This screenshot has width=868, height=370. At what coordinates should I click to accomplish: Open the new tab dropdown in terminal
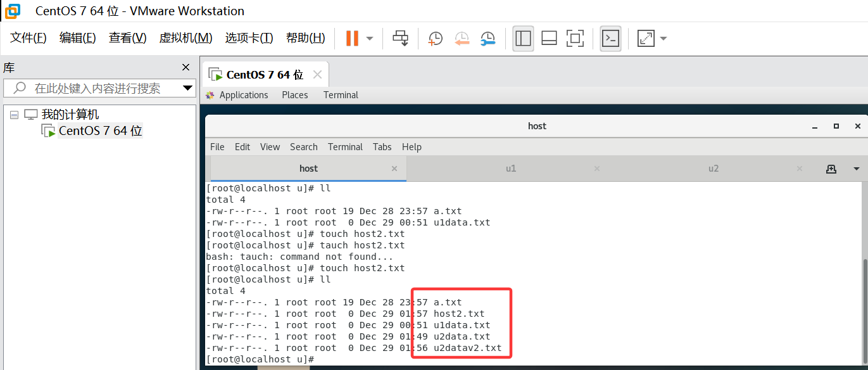pyautogui.click(x=856, y=168)
